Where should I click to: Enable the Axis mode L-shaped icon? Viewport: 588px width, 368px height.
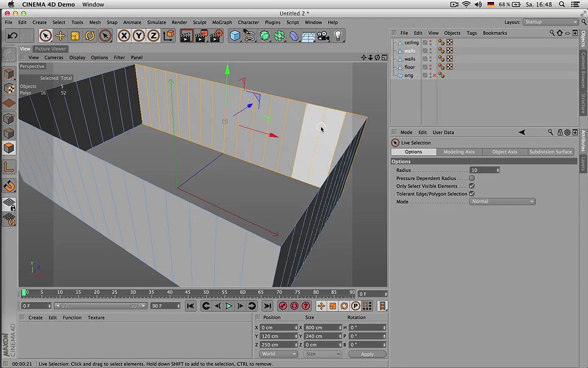point(9,167)
